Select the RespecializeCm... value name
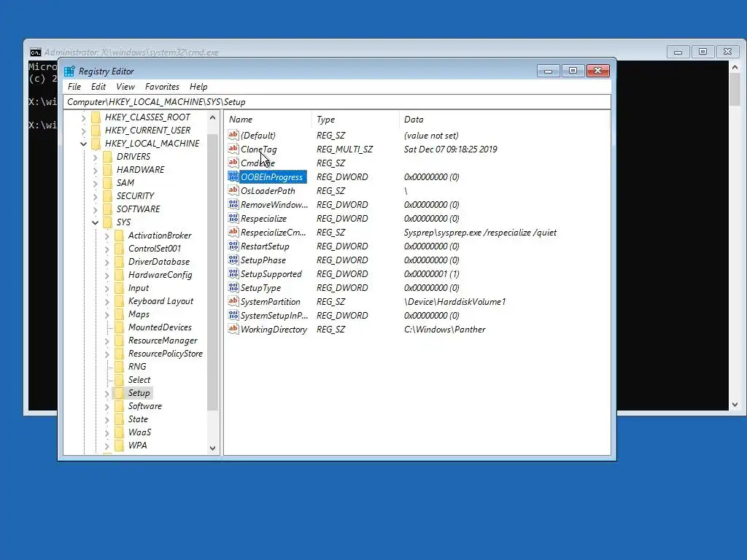 point(274,233)
